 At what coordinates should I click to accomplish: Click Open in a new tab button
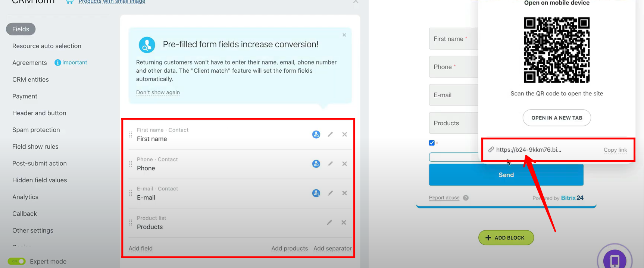(556, 118)
